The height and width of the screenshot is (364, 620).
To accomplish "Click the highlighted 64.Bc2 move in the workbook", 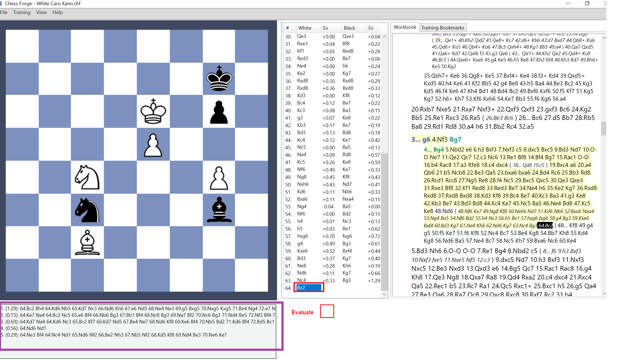I will click(545, 226).
